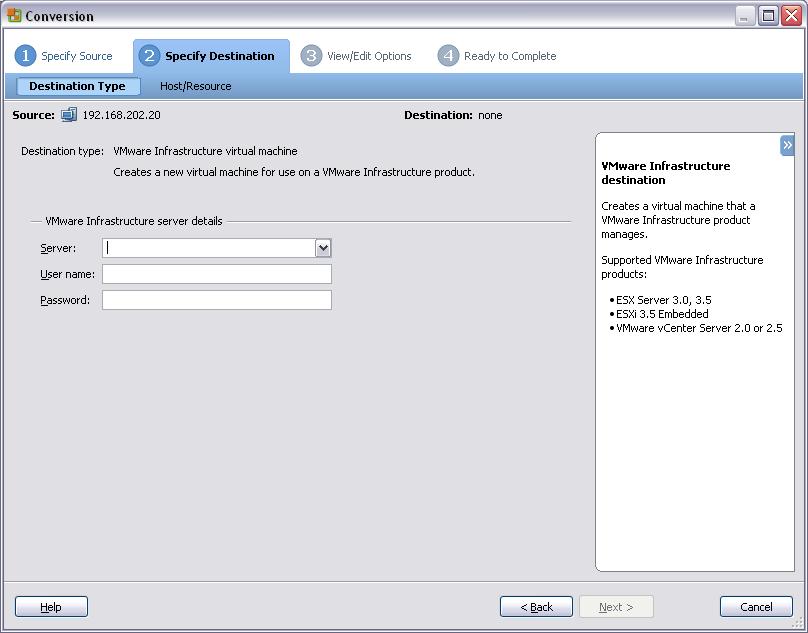Click the step 1 circle icon
The width and height of the screenshot is (808, 633).
pyautogui.click(x=25, y=56)
